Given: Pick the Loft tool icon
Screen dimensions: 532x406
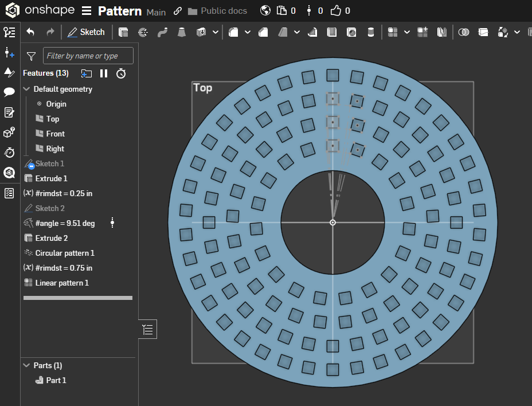Looking at the screenshot, I should click(182, 32).
